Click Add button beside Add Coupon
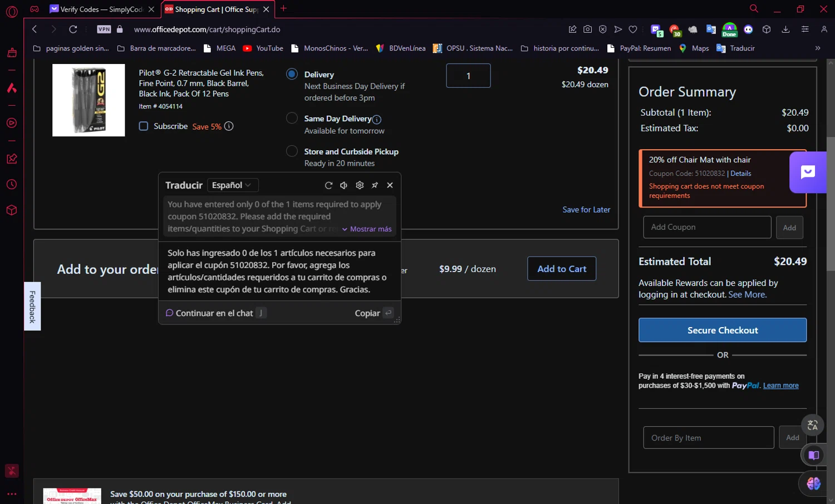Viewport: 835px width, 504px height. point(789,228)
